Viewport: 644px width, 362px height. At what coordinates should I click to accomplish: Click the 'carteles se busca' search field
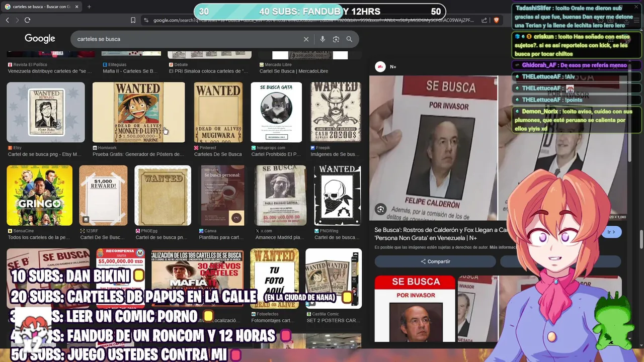pyautogui.click(x=186, y=39)
